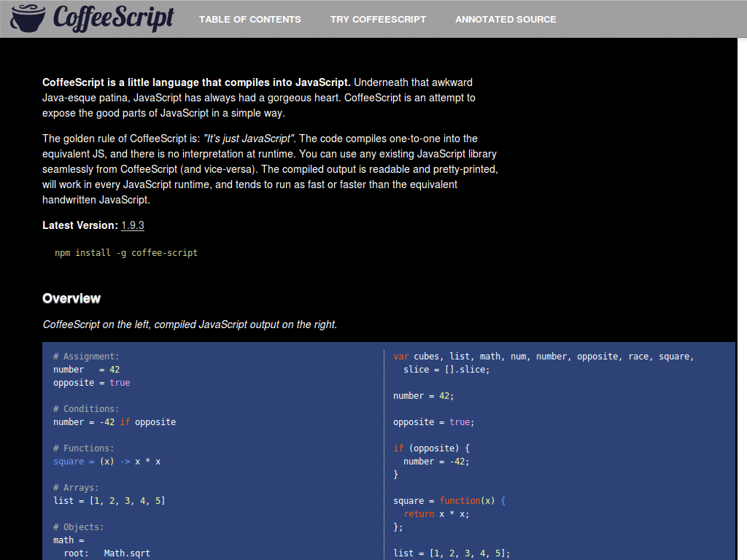
Task: Click the 'return x * x;' line
Action: 436,514
